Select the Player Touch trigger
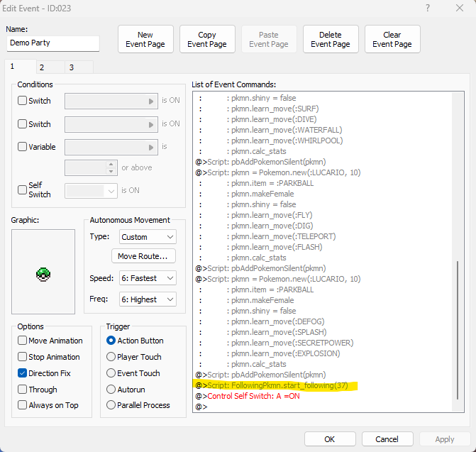Image resolution: width=476 pixels, height=452 pixels. (111, 357)
